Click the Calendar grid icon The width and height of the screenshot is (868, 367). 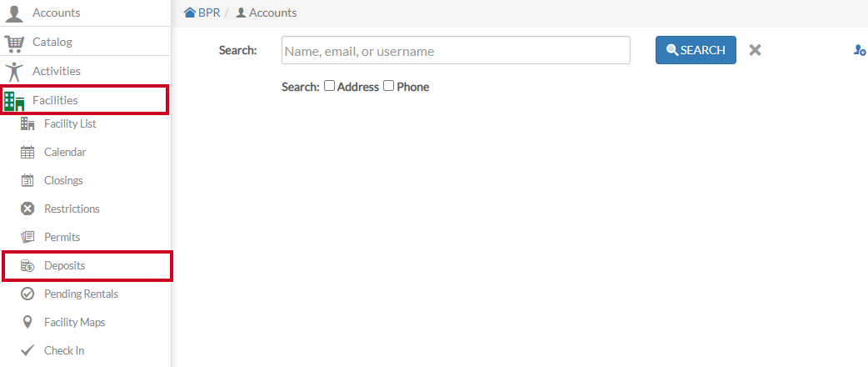pos(27,152)
